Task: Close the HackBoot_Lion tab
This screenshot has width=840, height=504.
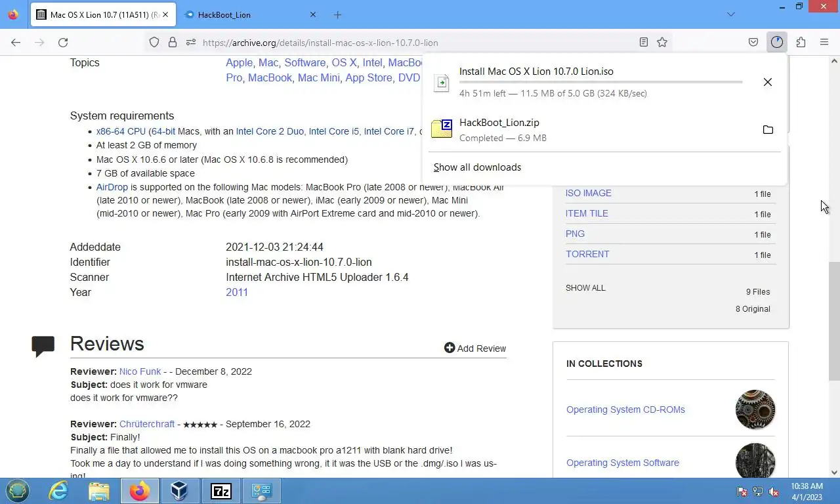Action: point(312,14)
